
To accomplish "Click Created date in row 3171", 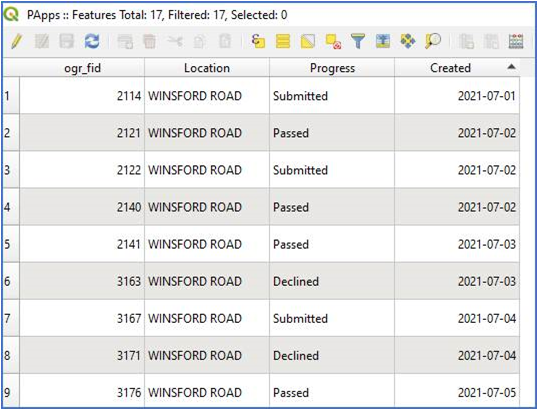I will 457,355.
